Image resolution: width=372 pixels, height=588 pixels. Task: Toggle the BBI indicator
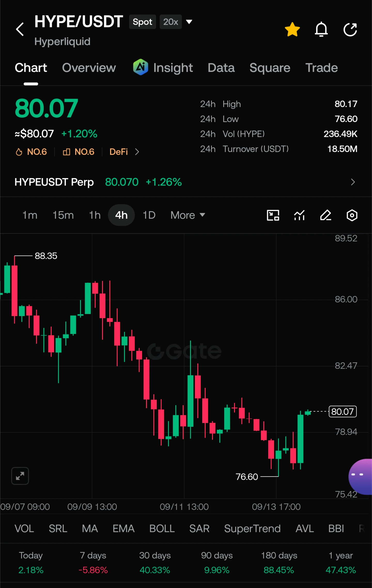[336, 529]
